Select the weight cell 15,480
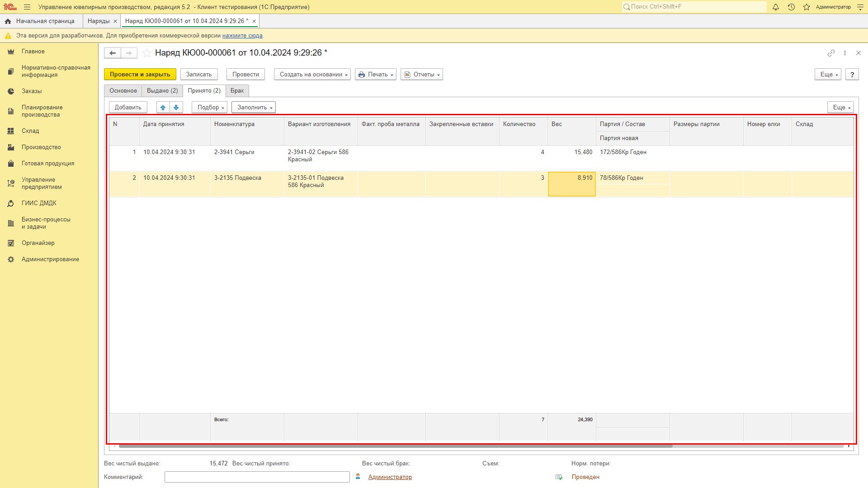 (x=572, y=158)
